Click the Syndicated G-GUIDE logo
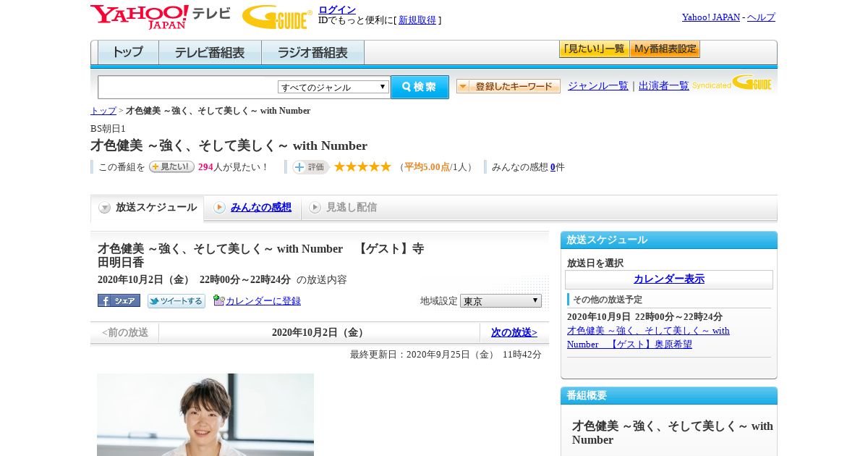 732,83
